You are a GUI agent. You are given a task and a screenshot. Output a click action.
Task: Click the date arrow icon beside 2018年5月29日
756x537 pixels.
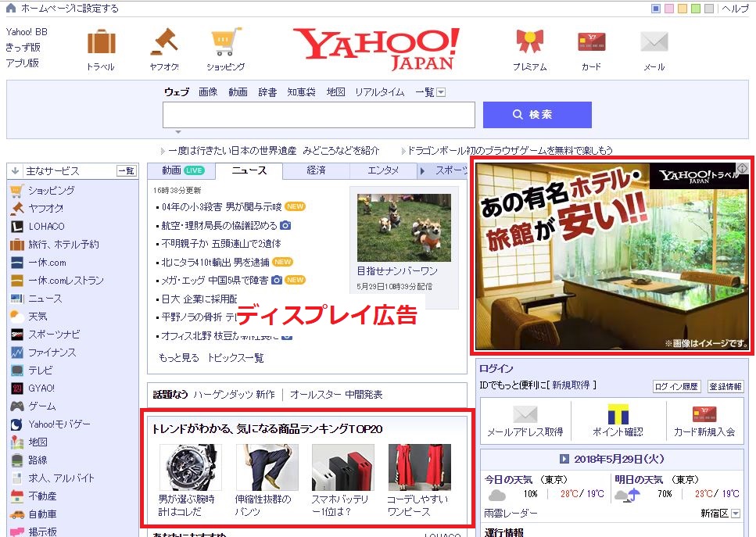564,459
